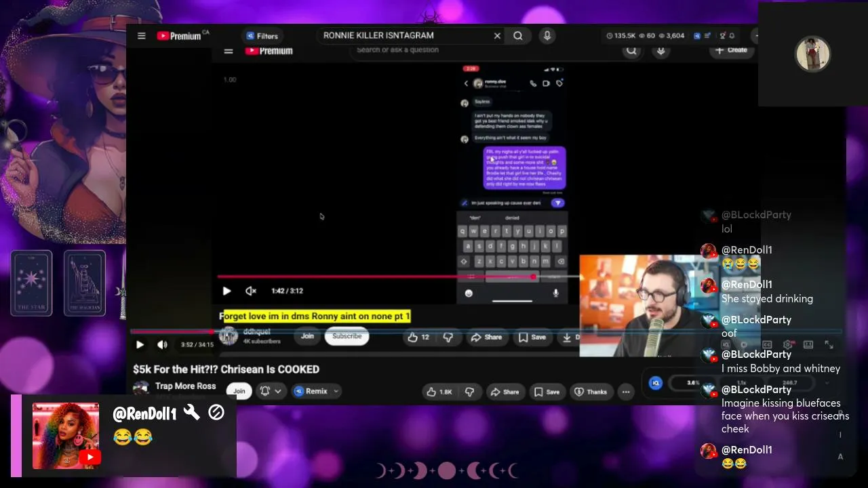Dislike the Trap More Ross video

(469, 392)
